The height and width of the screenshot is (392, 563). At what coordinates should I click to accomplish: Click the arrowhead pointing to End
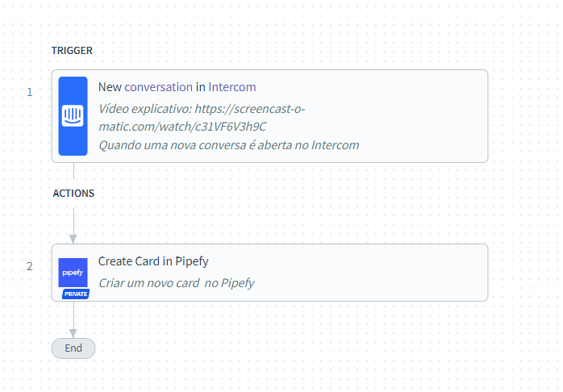pyautogui.click(x=73, y=333)
